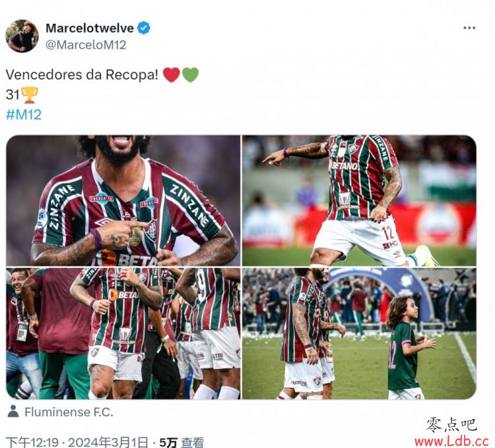The width and height of the screenshot is (495, 448).
Task: Click the Vencedores da Recopa tweet text
Action: [x=82, y=75]
